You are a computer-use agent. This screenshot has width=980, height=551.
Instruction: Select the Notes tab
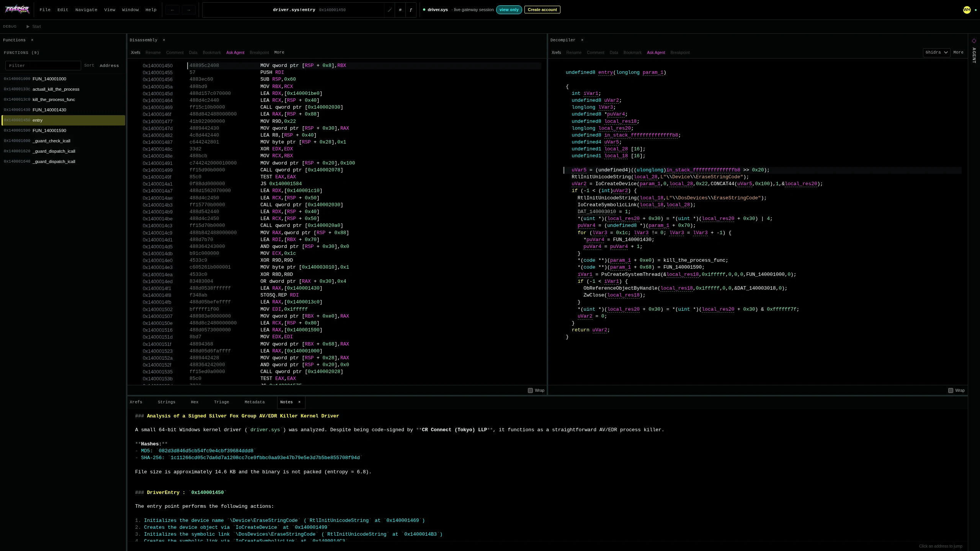click(286, 402)
